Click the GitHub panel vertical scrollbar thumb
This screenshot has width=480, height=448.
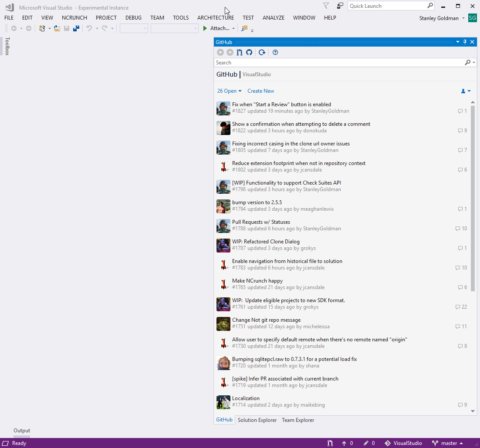click(x=473, y=198)
